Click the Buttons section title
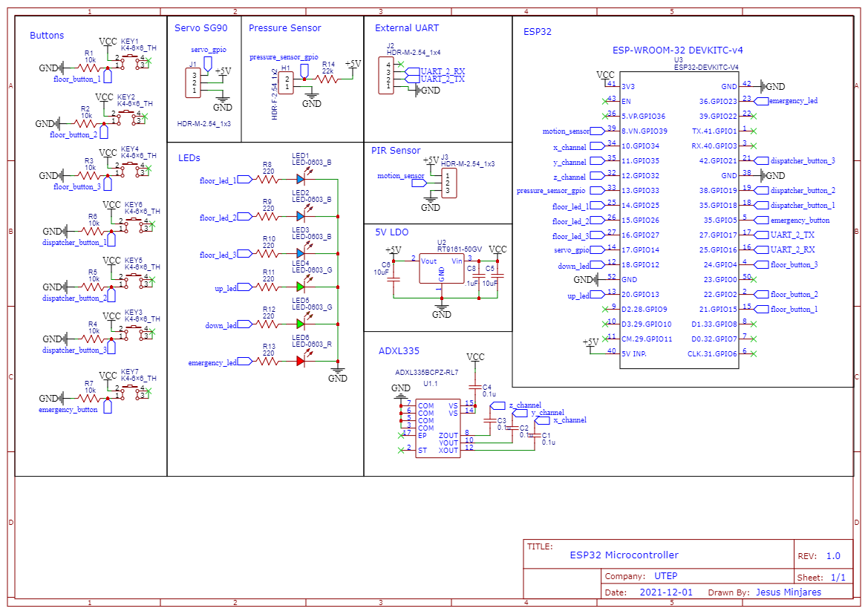 (47, 36)
